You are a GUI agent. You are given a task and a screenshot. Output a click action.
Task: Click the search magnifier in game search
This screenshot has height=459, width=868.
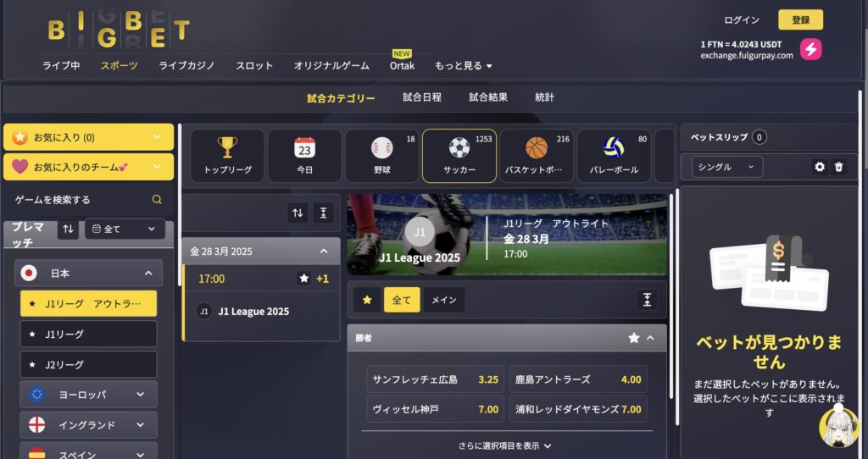[x=157, y=200]
